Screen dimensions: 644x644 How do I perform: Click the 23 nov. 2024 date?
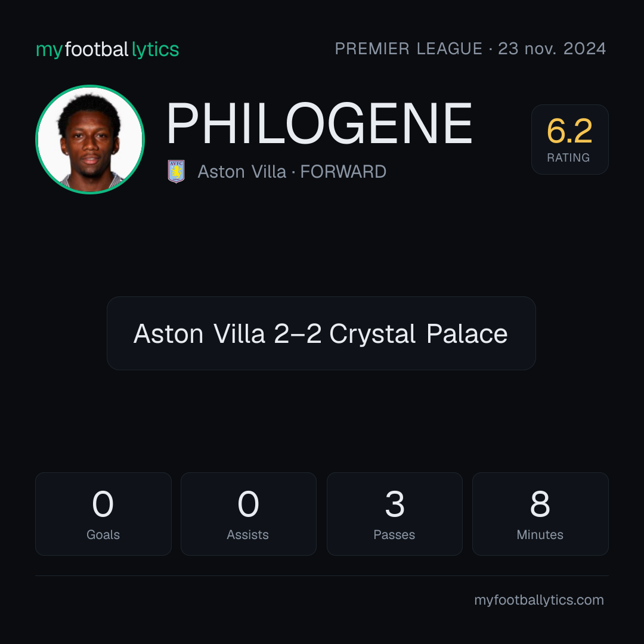(x=552, y=48)
